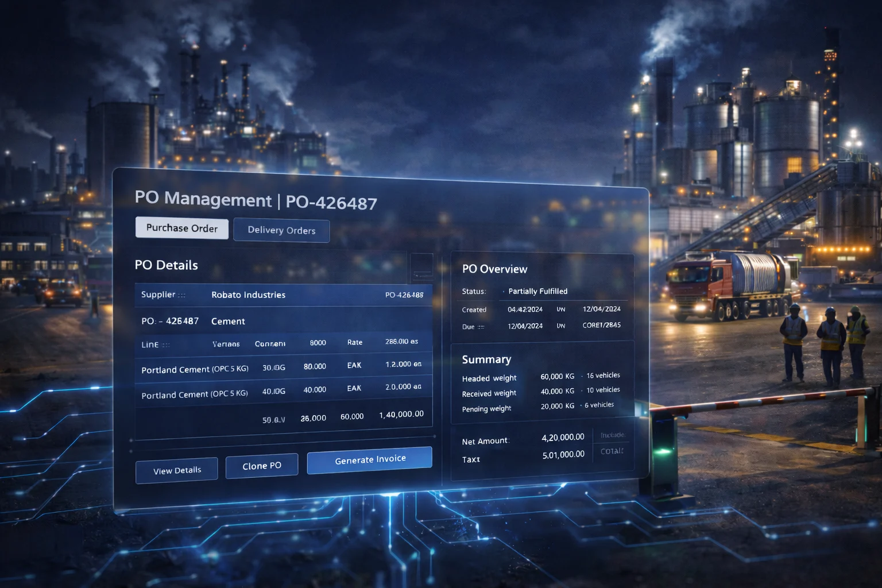Click the grip icon beside Line label

coord(164,345)
